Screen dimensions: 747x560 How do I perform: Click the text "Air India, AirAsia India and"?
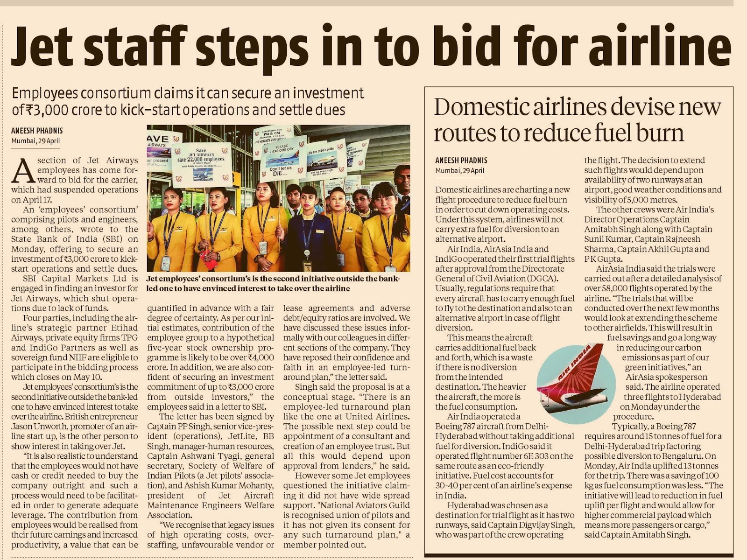[498, 249]
